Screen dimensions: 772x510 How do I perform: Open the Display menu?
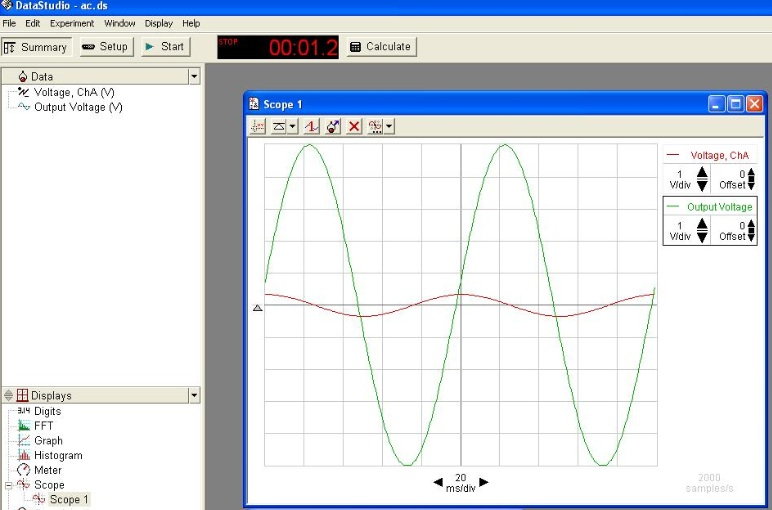(158, 23)
